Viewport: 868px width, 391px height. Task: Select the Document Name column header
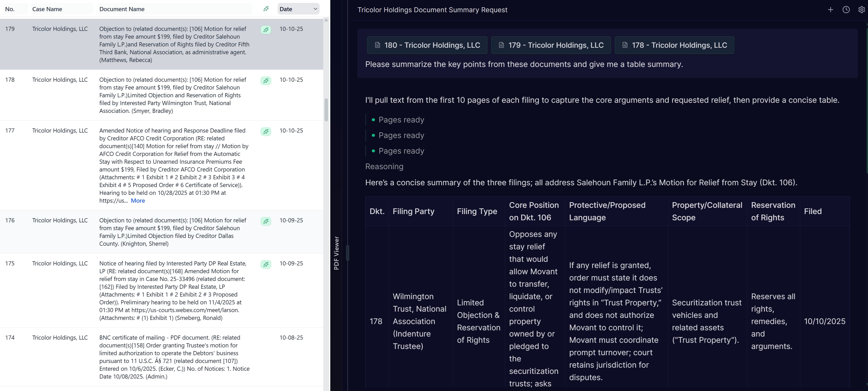pyautogui.click(x=122, y=9)
